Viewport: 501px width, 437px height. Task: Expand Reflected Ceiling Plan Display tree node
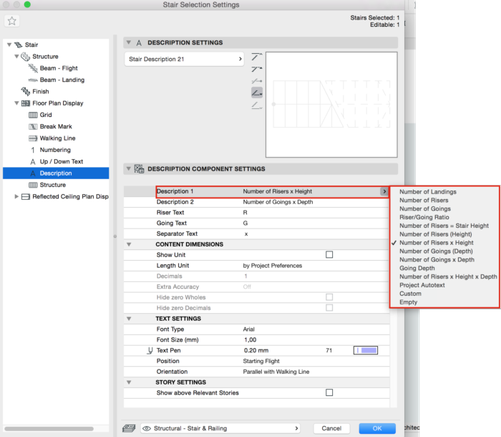coord(16,196)
